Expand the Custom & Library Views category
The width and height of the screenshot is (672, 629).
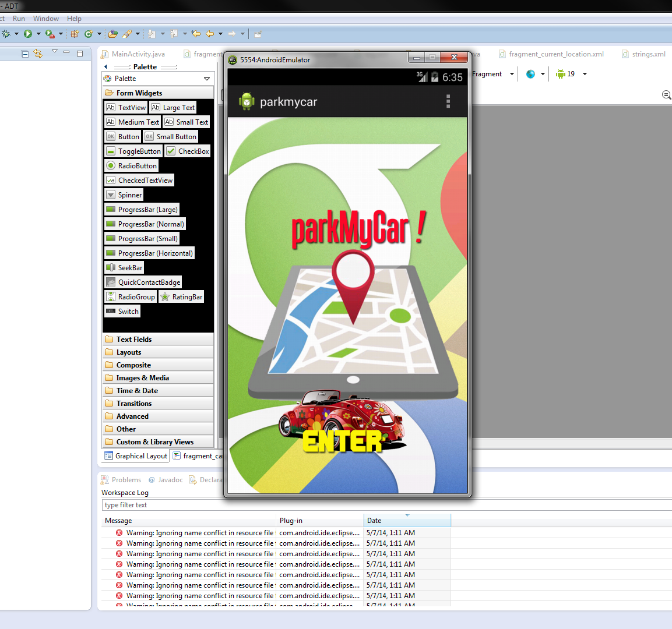(x=158, y=442)
